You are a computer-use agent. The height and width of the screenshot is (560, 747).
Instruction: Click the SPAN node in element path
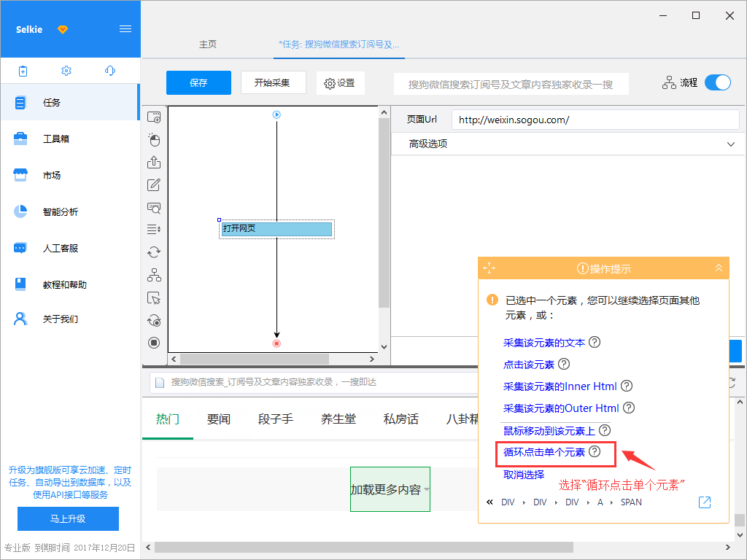631,502
